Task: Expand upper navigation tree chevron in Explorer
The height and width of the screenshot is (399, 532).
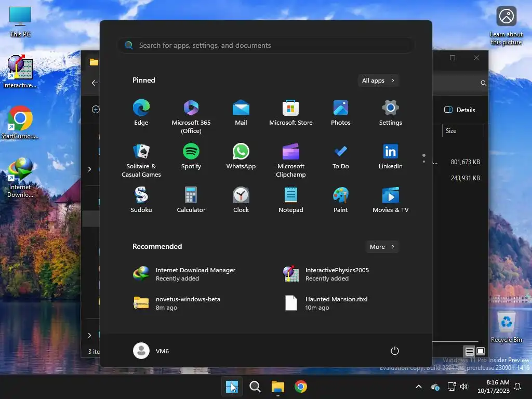Action: [x=89, y=169]
